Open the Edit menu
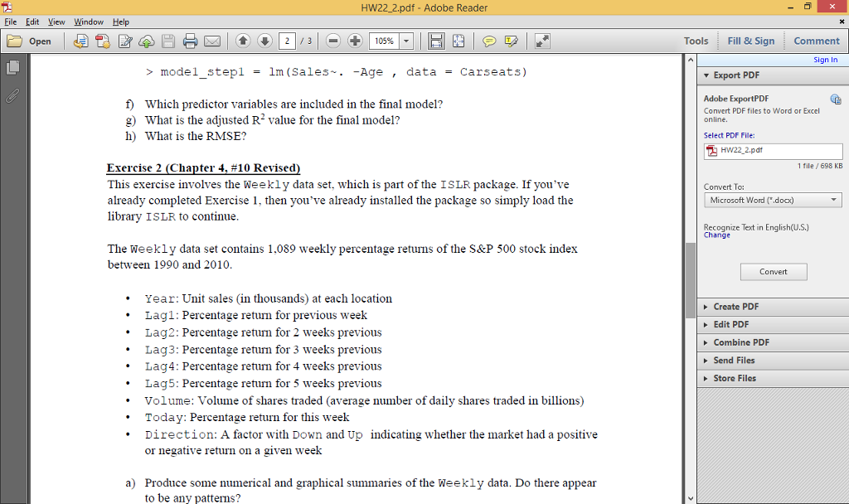 tap(32, 22)
